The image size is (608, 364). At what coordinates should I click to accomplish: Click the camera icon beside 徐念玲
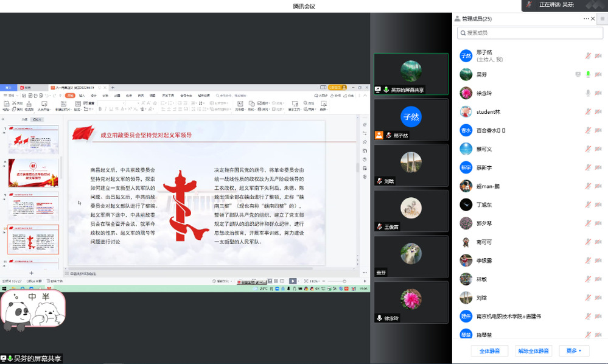[598, 93]
